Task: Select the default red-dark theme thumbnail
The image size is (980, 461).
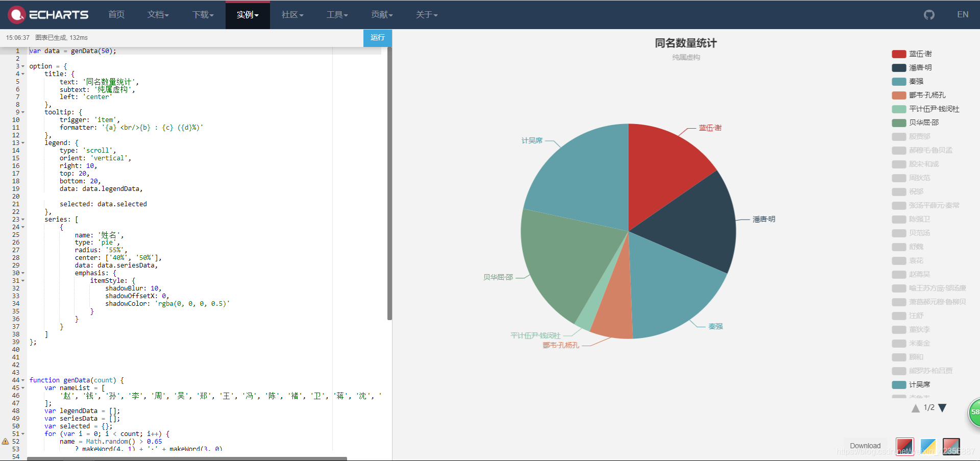Action: point(905,446)
